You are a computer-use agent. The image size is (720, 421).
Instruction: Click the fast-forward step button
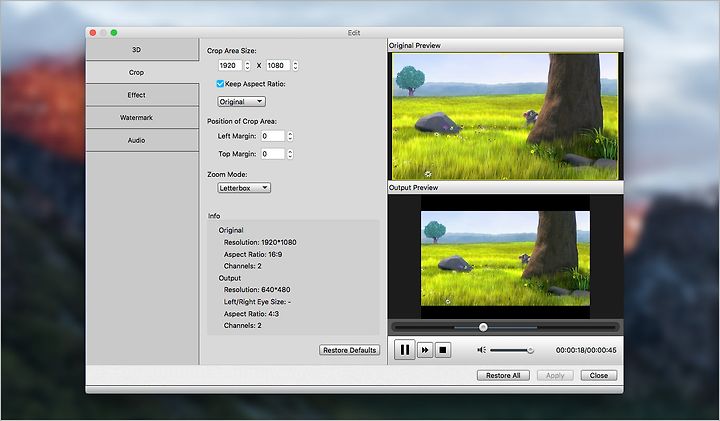(425, 350)
